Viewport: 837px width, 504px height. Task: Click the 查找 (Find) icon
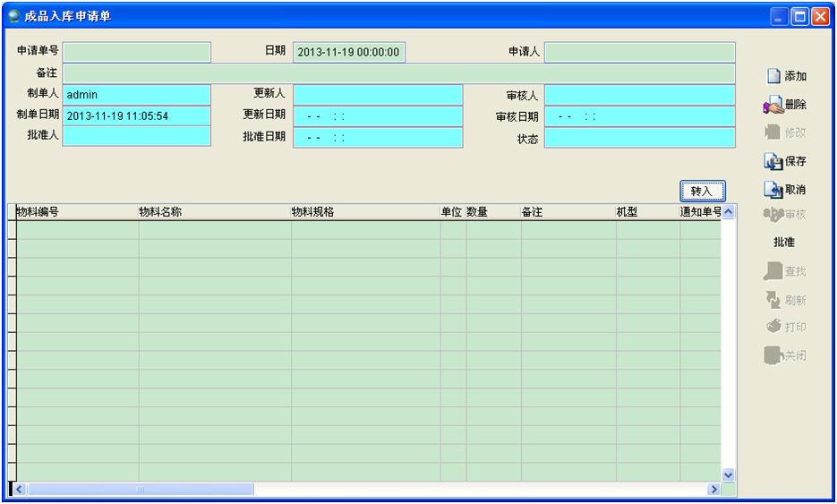(x=773, y=271)
